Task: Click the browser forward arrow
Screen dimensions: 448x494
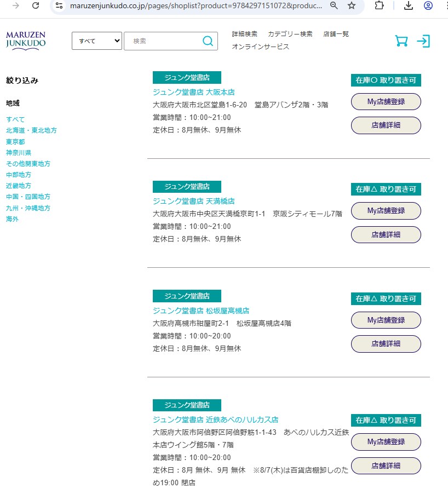Action: [x=15, y=5]
